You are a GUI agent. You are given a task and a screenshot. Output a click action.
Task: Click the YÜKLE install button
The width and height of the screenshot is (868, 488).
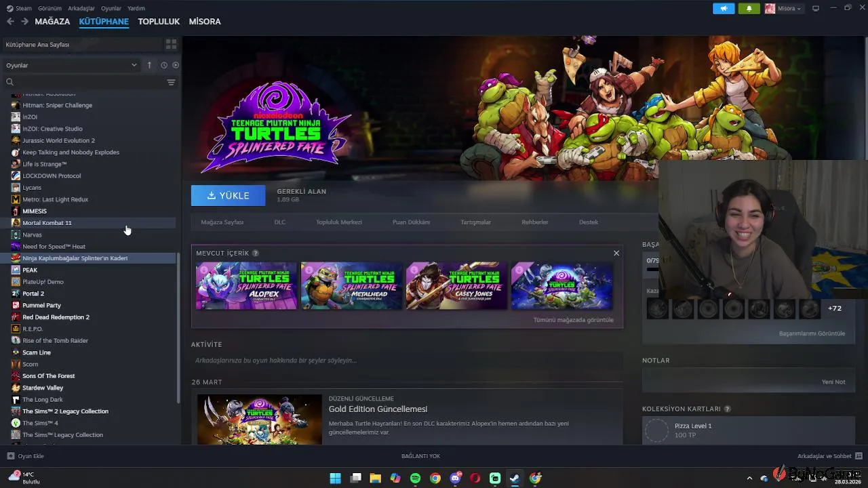click(x=228, y=195)
